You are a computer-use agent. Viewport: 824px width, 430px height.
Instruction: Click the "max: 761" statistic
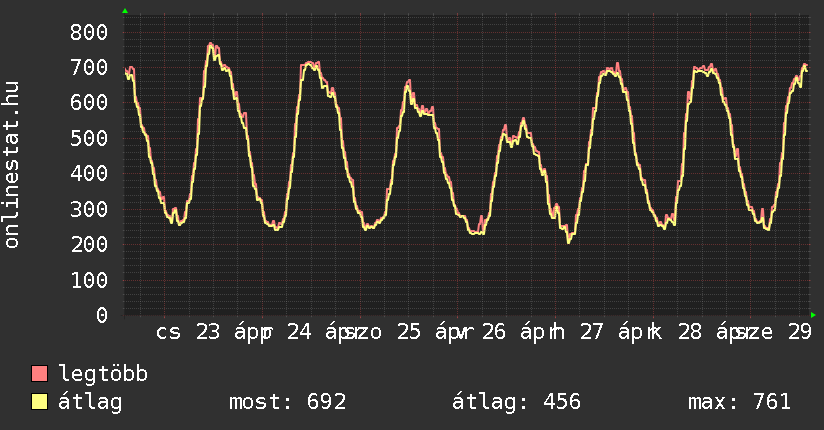(739, 402)
